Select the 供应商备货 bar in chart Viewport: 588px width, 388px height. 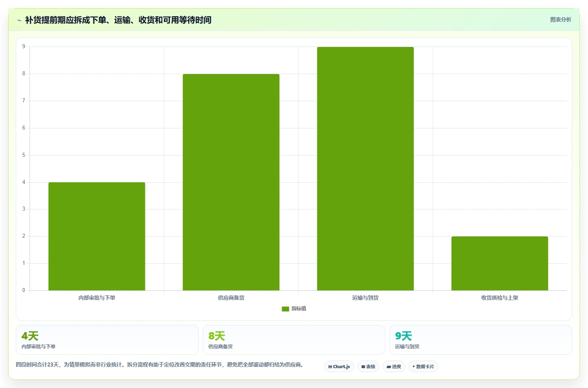coord(231,182)
